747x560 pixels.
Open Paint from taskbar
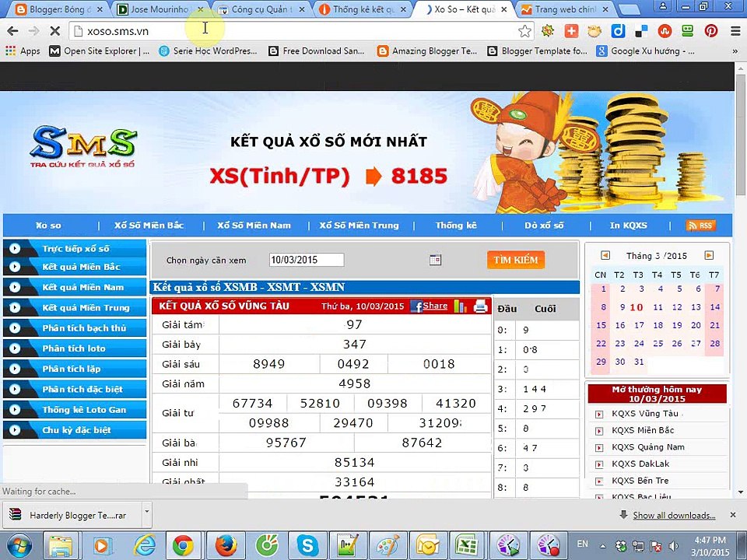(388, 545)
